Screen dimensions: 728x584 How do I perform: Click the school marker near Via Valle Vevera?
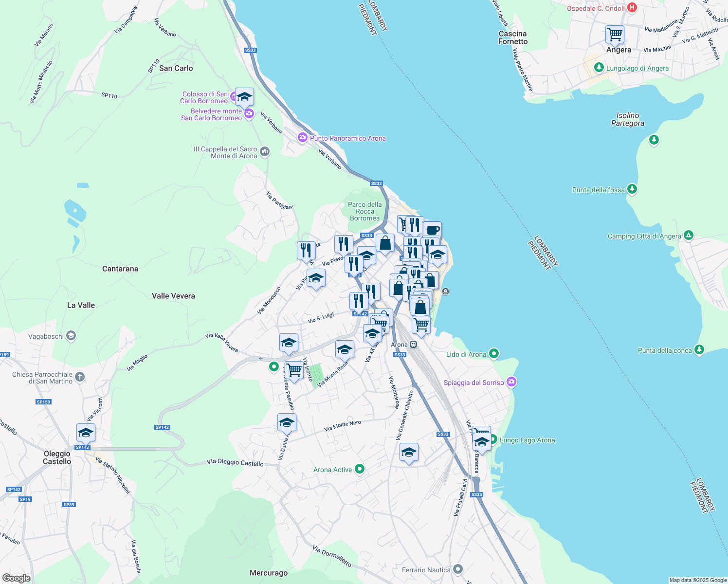click(289, 342)
